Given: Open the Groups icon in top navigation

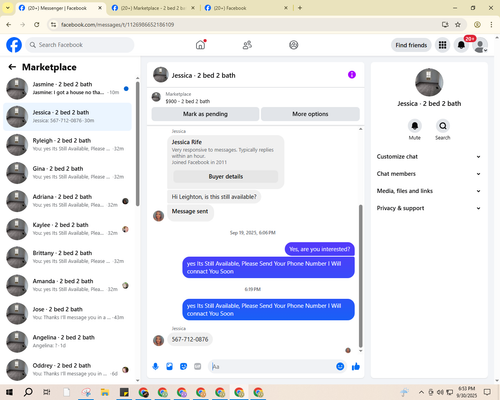Looking at the screenshot, I should tap(294, 45).
